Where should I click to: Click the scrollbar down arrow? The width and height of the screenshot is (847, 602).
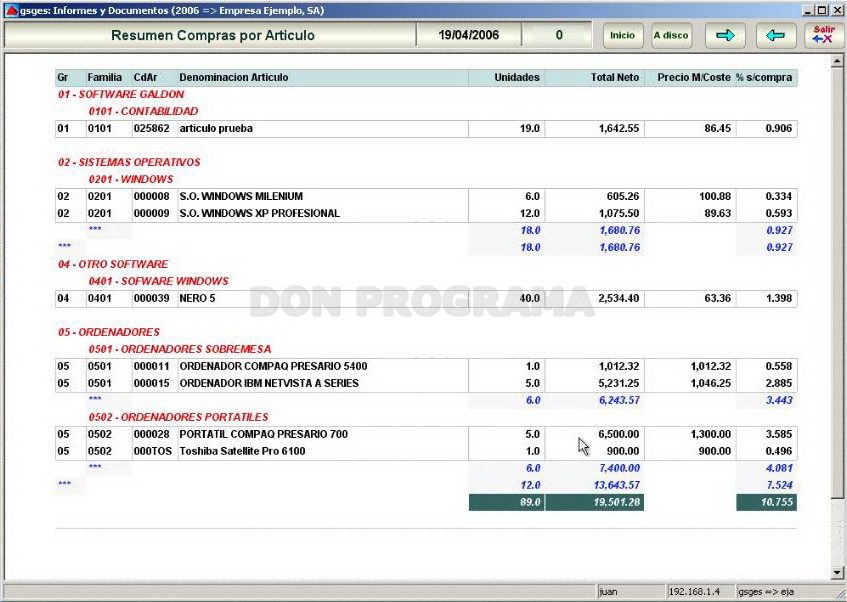837,572
